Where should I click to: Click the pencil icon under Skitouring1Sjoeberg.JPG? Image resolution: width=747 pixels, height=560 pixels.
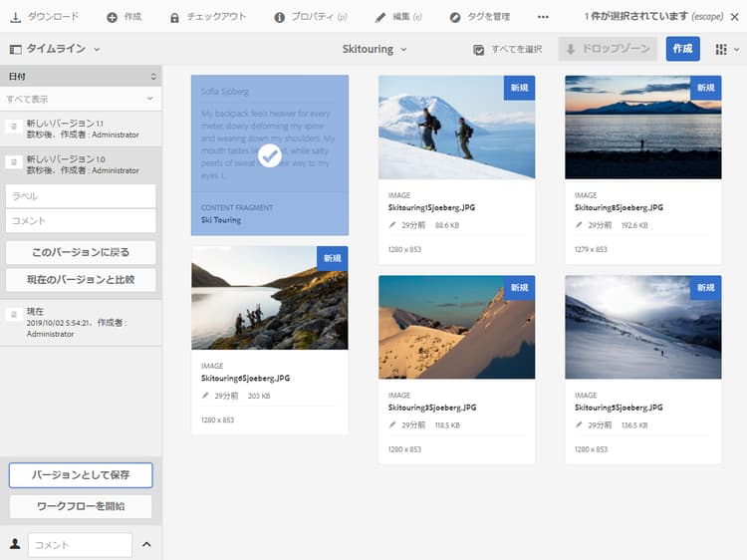click(x=392, y=225)
